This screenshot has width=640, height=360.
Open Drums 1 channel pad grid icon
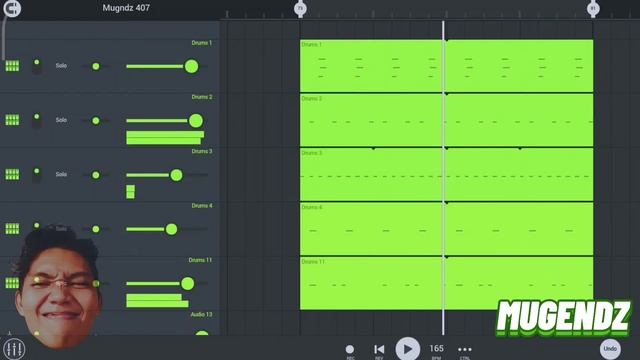click(x=12, y=66)
